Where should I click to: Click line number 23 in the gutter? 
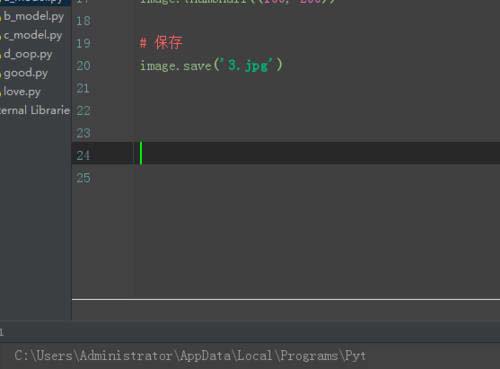point(83,133)
